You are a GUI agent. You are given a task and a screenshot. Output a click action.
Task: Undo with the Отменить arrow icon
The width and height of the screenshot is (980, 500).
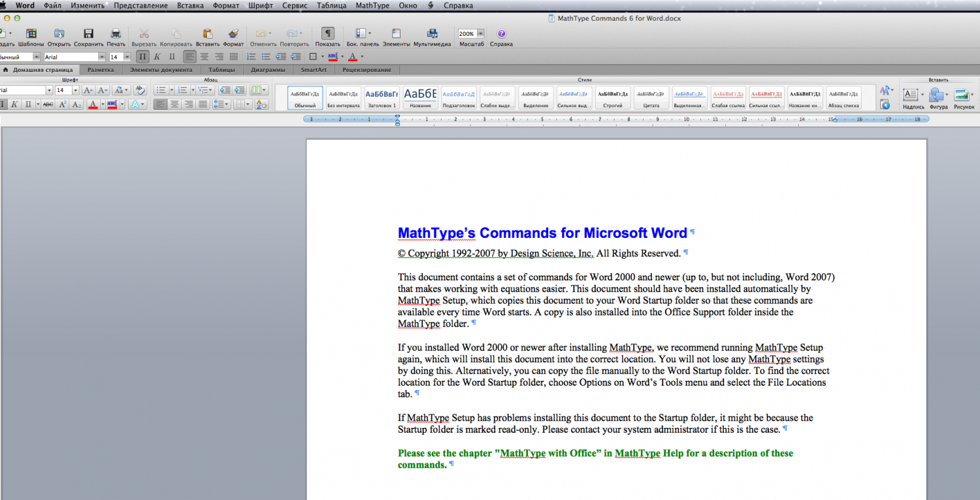[261, 33]
